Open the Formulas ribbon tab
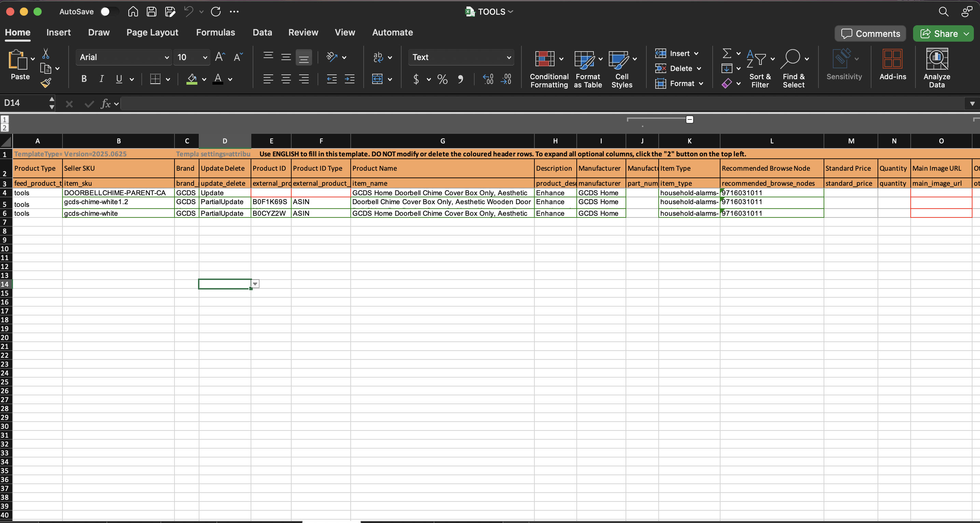This screenshot has width=980, height=523. (x=215, y=32)
